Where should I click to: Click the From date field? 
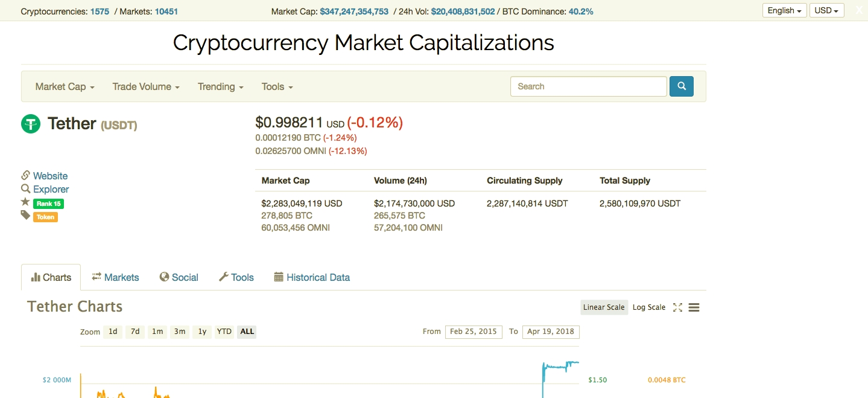tap(473, 332)
